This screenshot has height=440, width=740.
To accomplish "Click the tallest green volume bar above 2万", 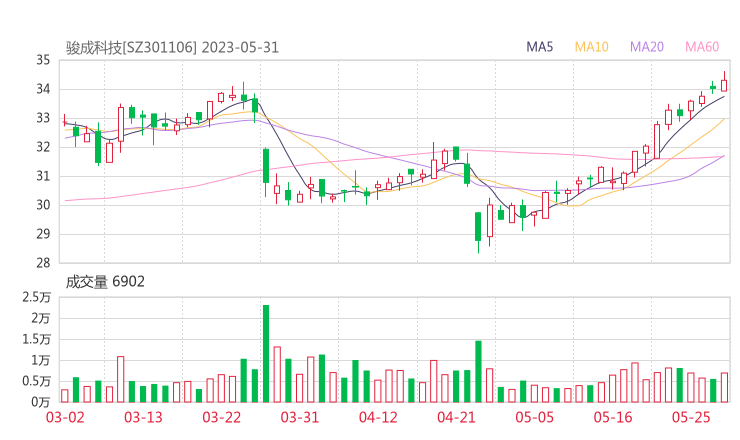I will point(266,354).
